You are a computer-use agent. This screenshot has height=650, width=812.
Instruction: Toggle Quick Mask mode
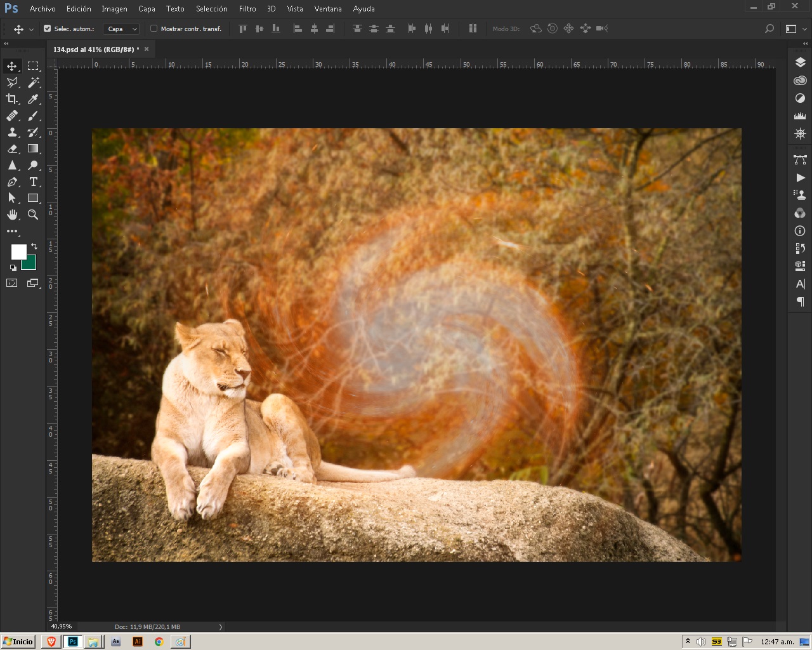click(x=12, y=283)
